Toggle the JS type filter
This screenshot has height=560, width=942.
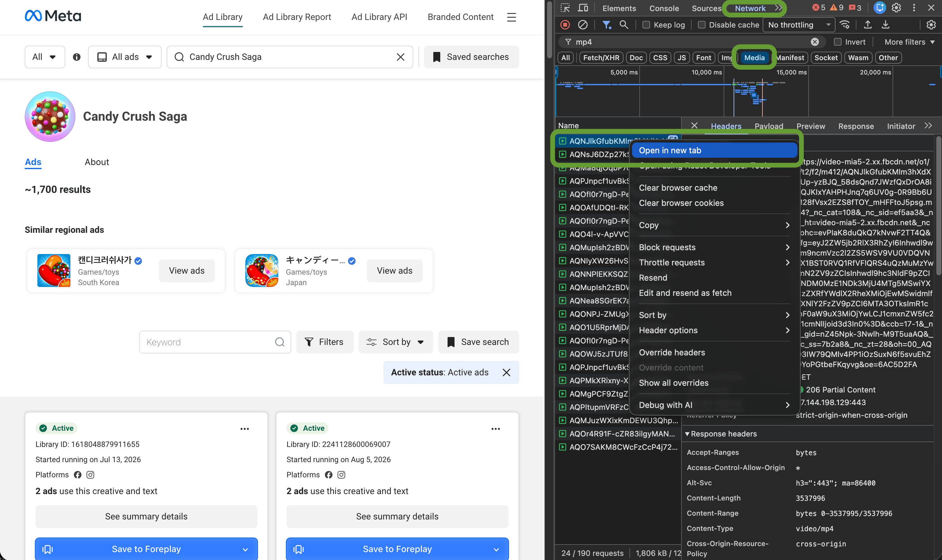click(681, 58)
